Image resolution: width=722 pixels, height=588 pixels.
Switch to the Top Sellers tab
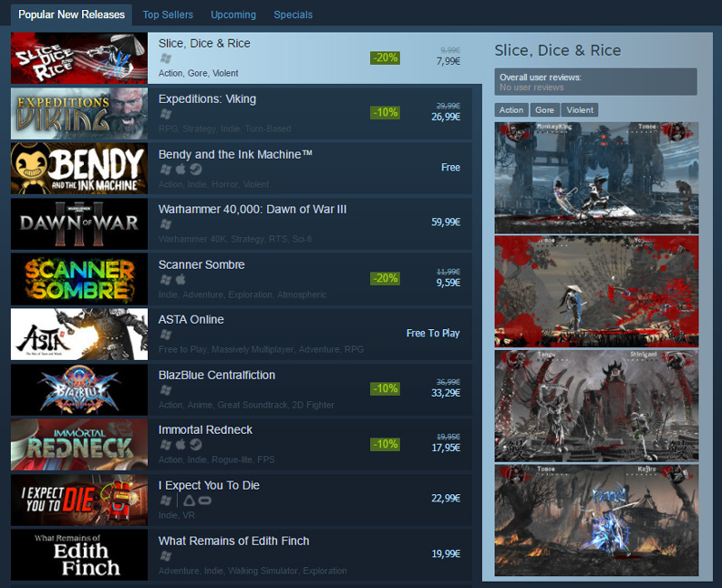168,14
